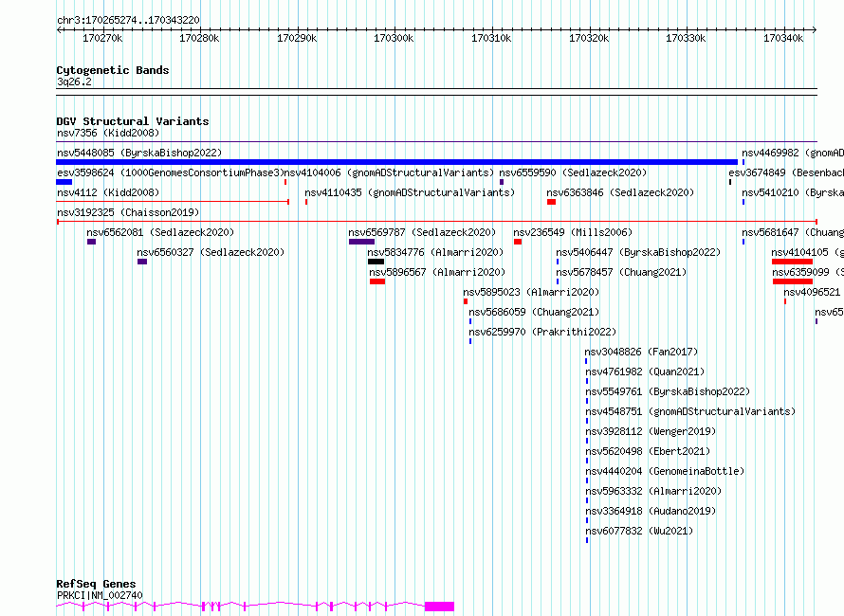Viewport: 844px width, 616px height.
Task: Click the 170320k ruler tick label
Action: [589, 38]
